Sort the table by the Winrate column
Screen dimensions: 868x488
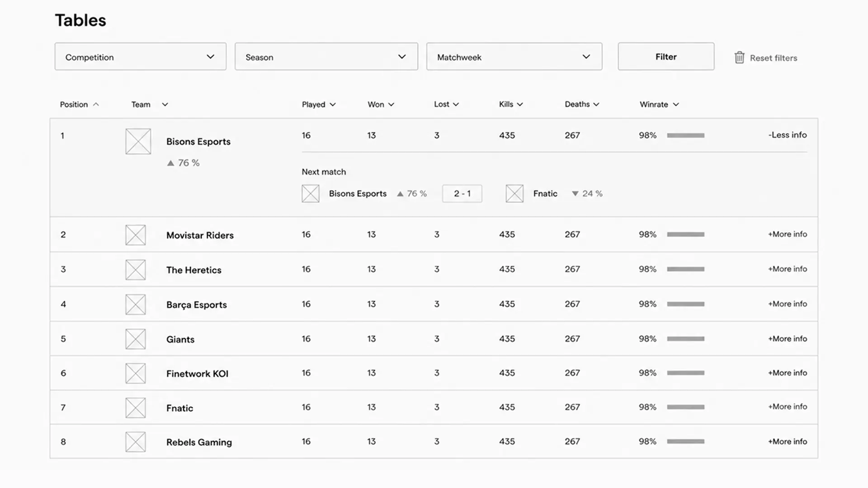(x=659, y=104)
